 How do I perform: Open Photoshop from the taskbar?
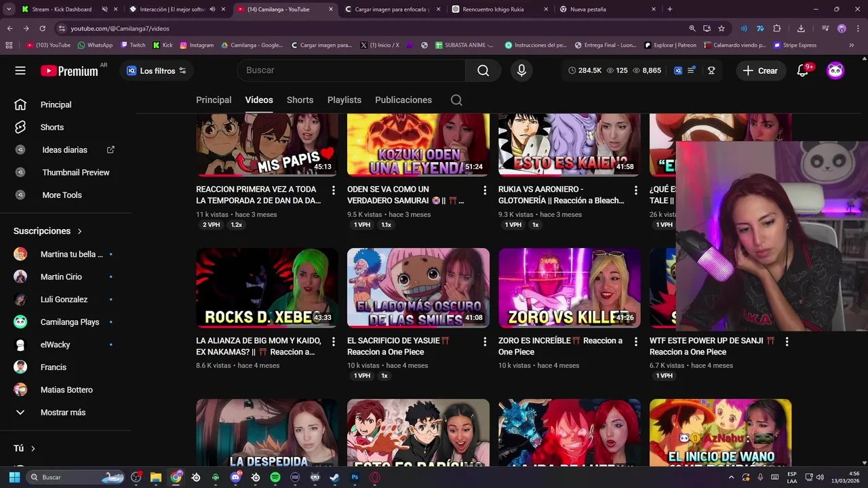(x=355, y=477)
